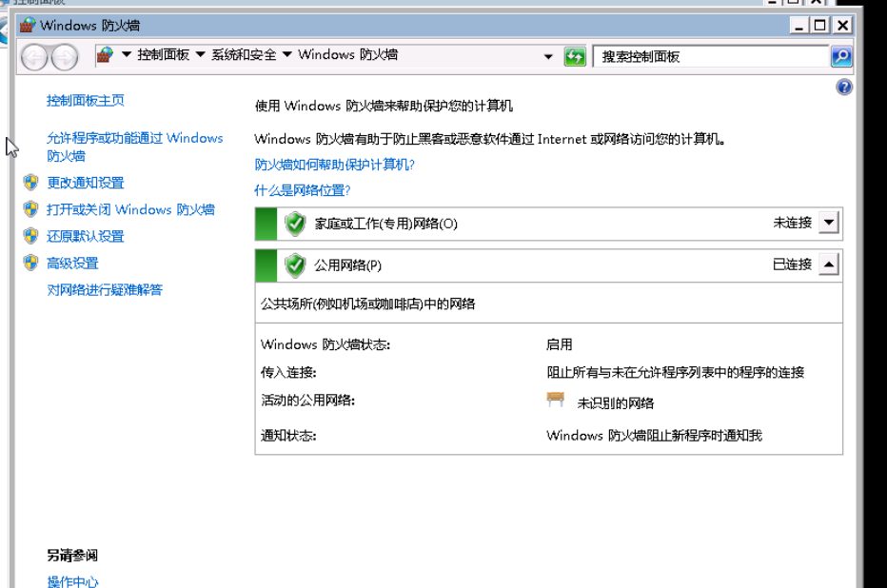Open 控制面板主页 link
Screen dimensions: 887x588
click(x=86, y=101)
